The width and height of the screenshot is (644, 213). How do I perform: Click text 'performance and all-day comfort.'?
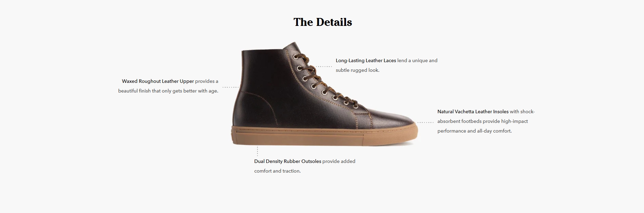(475, 131)
